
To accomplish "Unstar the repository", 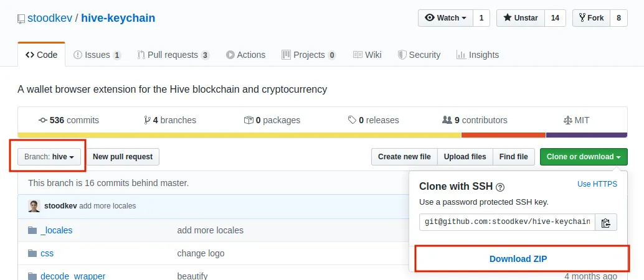I will coord(521,18).
